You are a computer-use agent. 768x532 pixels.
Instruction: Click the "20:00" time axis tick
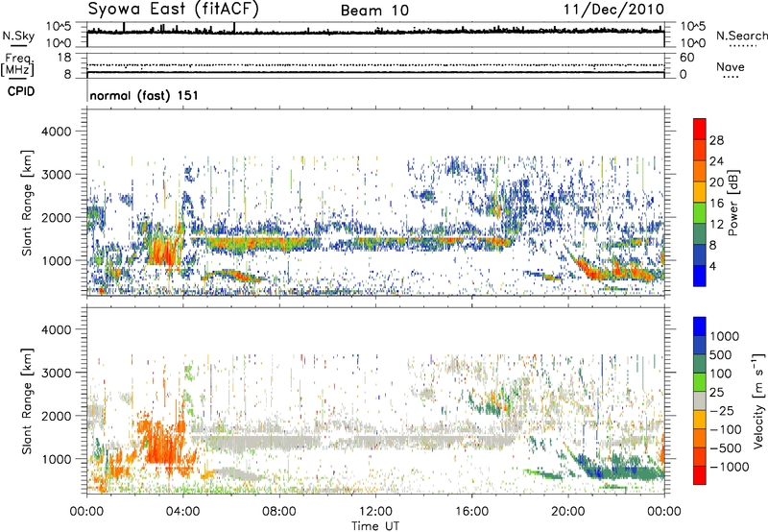pyautogui.click(x=568, y=512)
